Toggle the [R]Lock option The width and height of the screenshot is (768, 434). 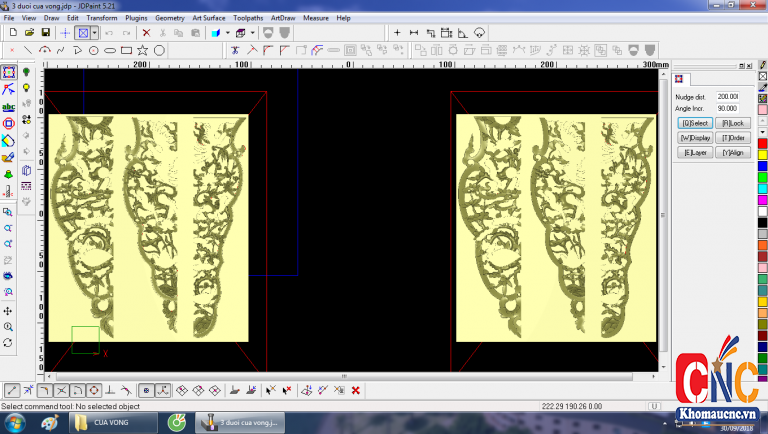pos(733,122)
